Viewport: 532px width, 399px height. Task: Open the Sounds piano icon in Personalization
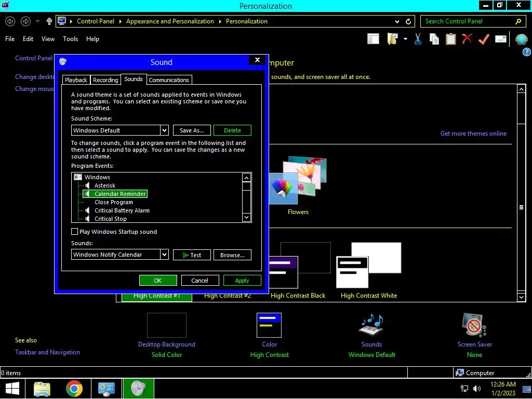(371, 325)
